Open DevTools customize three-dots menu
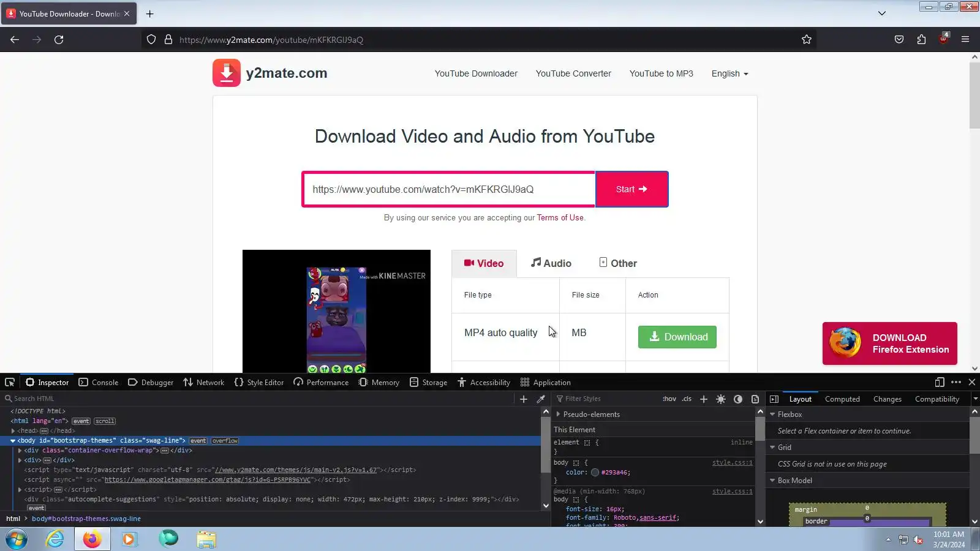Viewport: 980px width, 551px height. (x=956, y=382)
